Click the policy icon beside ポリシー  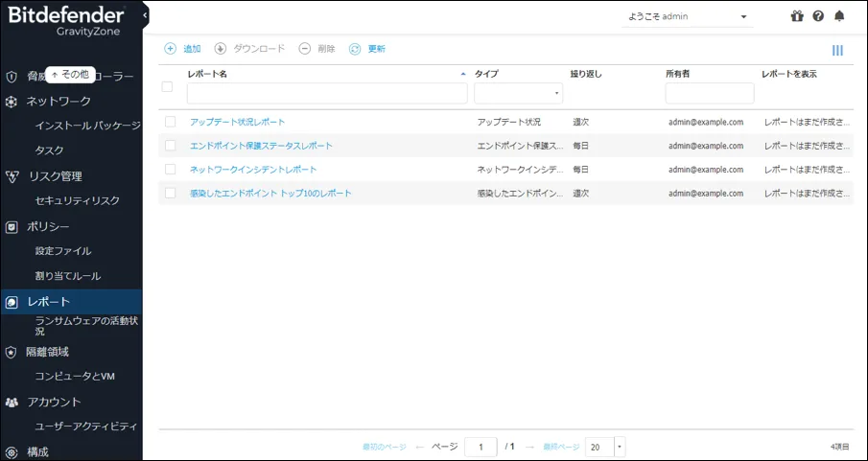coord(12,227)
